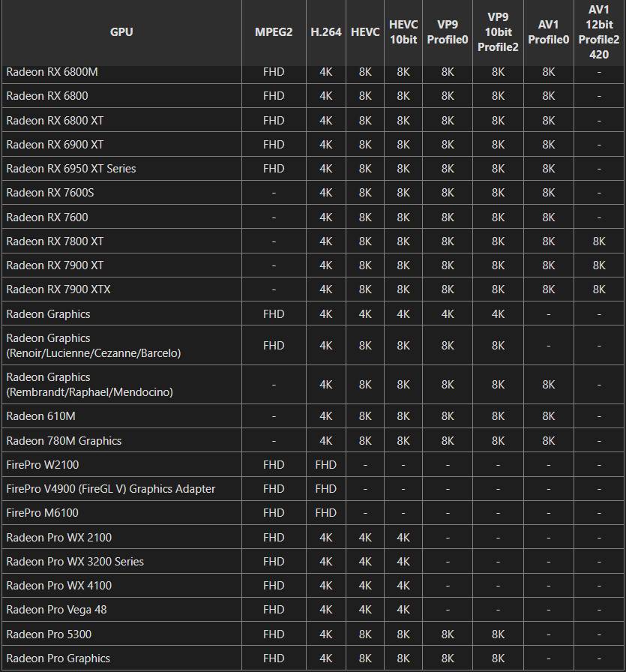Select the Radeon RX 6800 row name
The image size is (626, 672).
(x=47, y=96)
